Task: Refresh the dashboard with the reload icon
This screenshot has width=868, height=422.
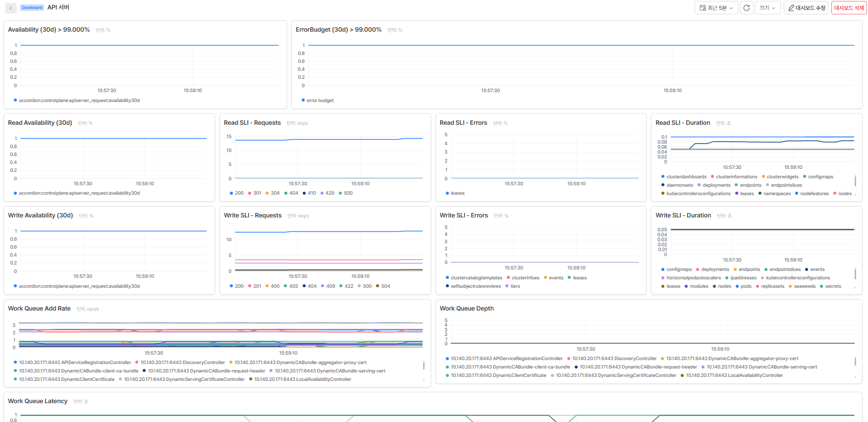Action: (747, 8)
